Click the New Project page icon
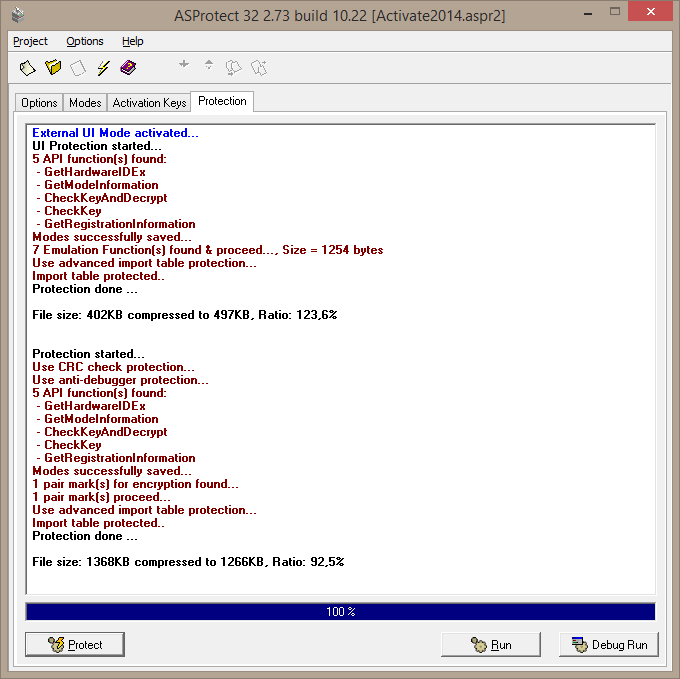 pyautogui.click(x=27, y=68)
